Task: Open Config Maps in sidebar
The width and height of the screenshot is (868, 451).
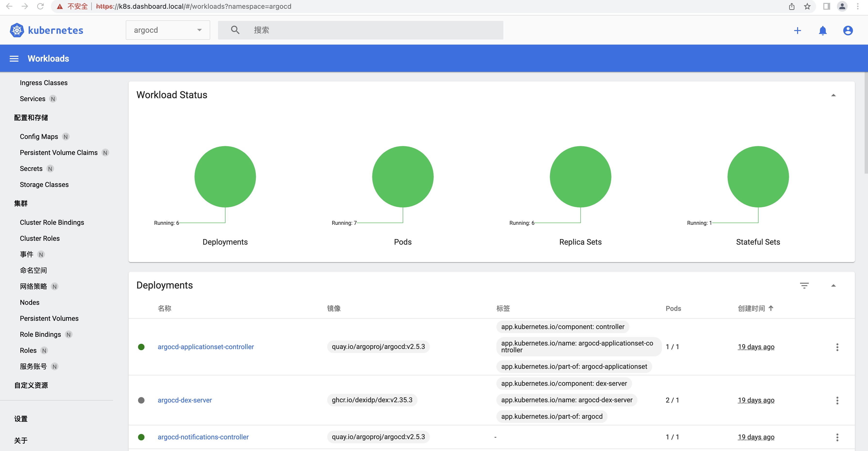Action: pyautogui.click(x=39, y=137)
